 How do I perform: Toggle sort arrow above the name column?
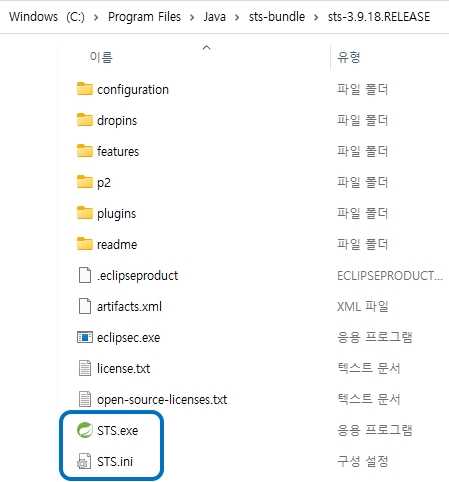point(207,48)
